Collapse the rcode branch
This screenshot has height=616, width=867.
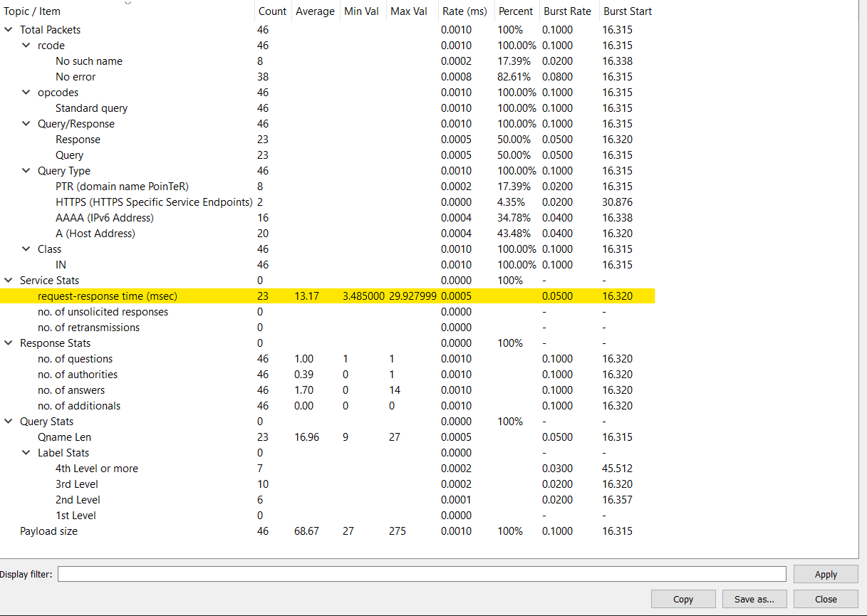(x=25, y=45)
